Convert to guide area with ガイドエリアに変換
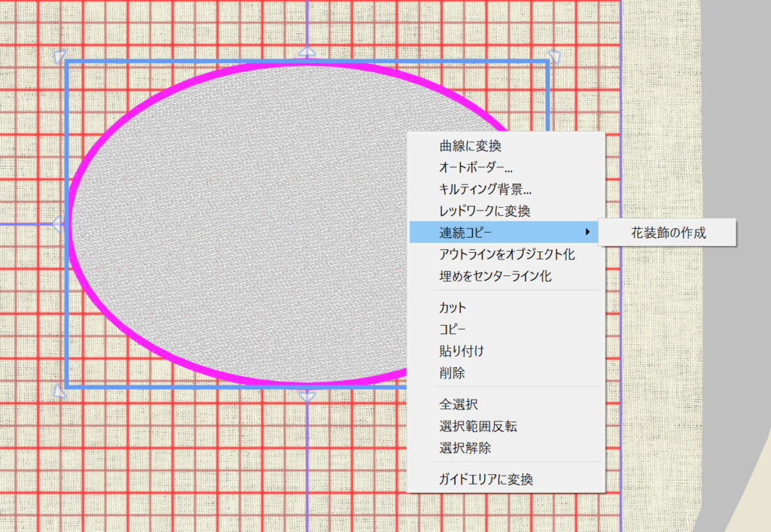Screen dimensions: 771x532 pyautogui.click(x=486, y=479)
